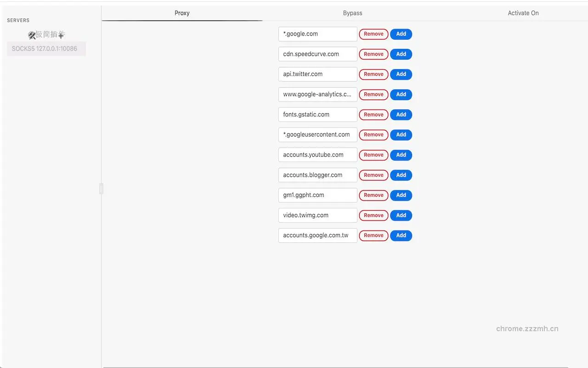
Task: Click Add next to gm1.ggpht.com
Action: point(401,195)
